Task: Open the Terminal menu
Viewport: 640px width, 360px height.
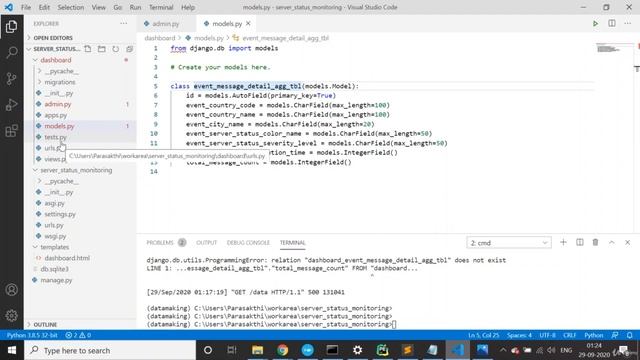Action: click(161, 7)
